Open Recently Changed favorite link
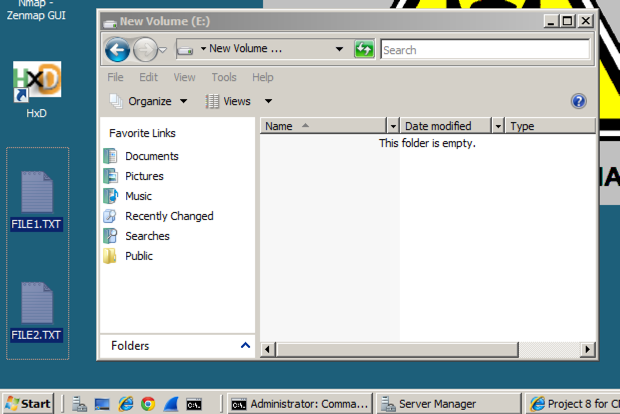The height and width of the screenshot is (414, 620). coord(169,216)
